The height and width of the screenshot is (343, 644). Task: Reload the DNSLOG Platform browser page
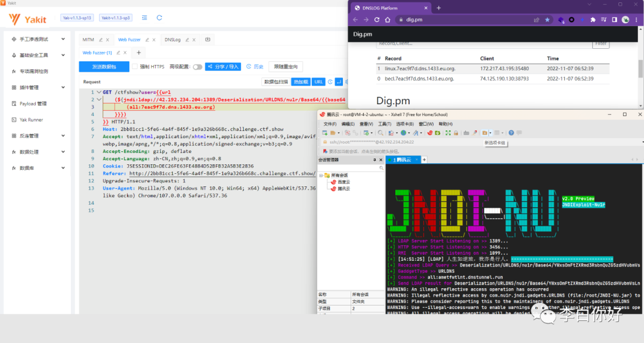[377, 20]
